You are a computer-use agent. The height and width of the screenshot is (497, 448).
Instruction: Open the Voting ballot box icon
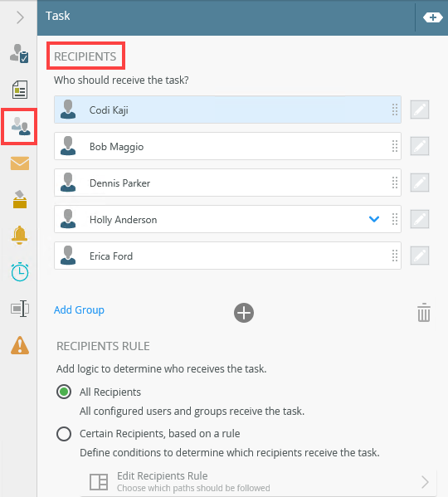(x=20, y=199)
